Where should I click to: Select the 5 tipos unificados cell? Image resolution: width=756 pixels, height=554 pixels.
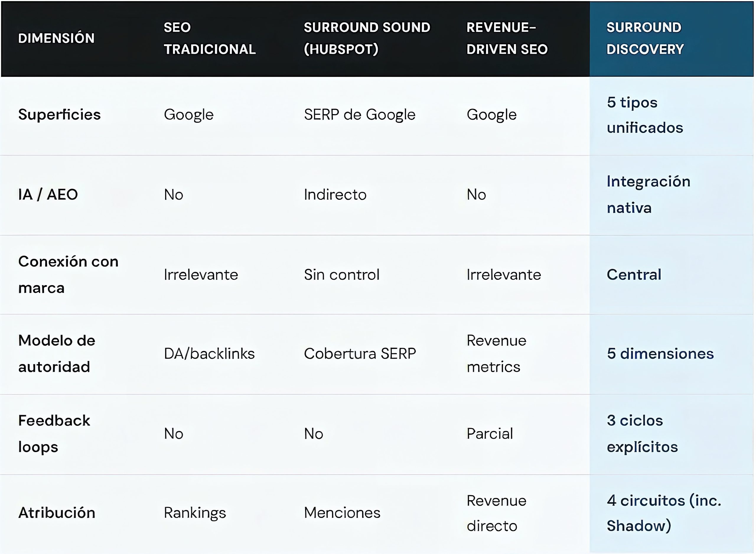[644, 115]
